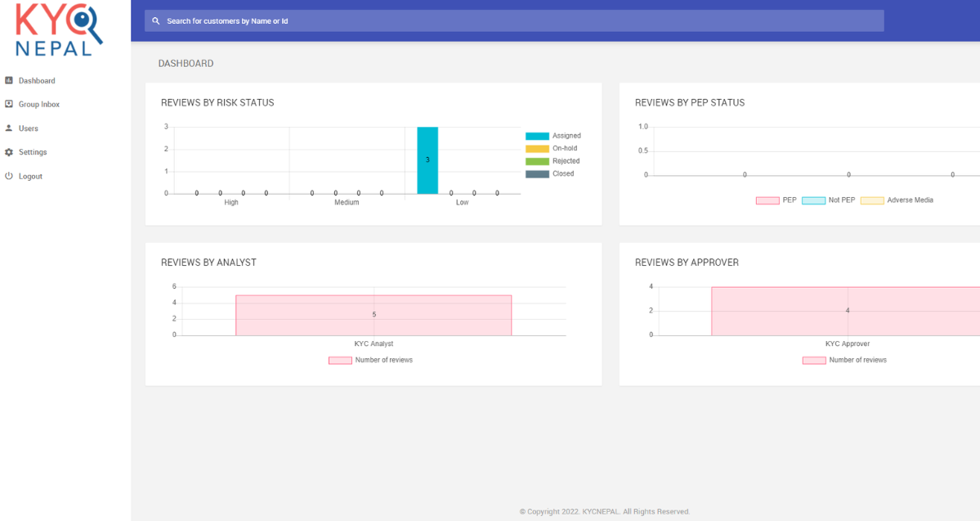This screenshot has height=521, width=980.
Task: Open the Dashboard menu item
Action: pyautogui.click(x=37, y=81)
